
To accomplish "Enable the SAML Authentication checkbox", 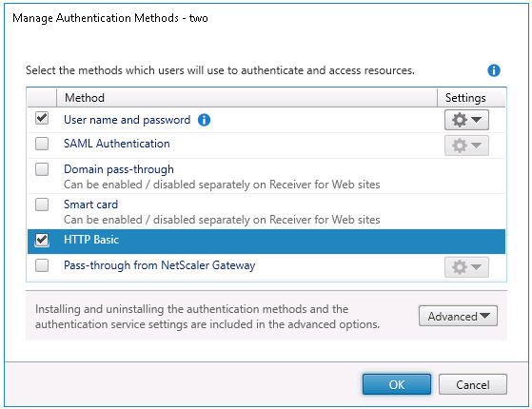I will pos(42,144).
